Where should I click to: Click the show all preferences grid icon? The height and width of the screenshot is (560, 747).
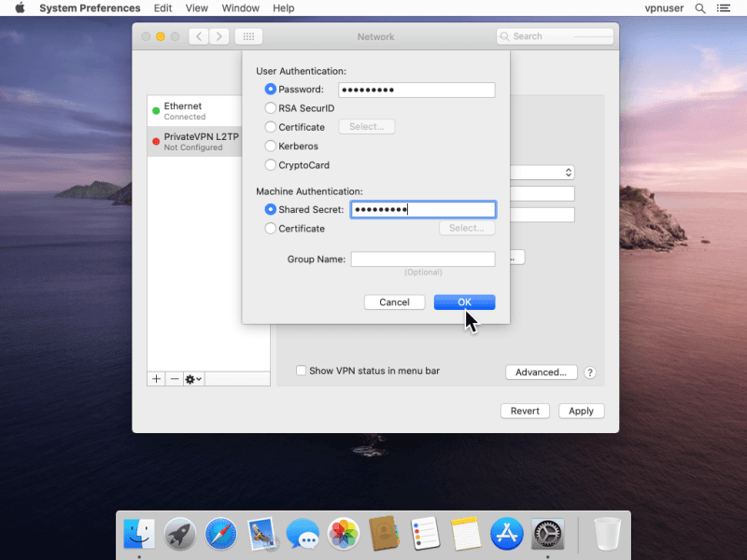pos(248,36)
